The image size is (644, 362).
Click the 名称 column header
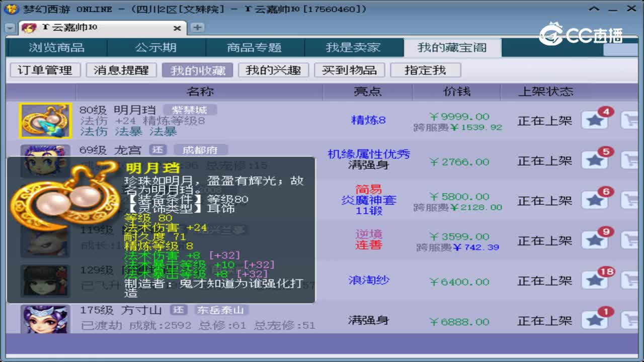(200, 92)
